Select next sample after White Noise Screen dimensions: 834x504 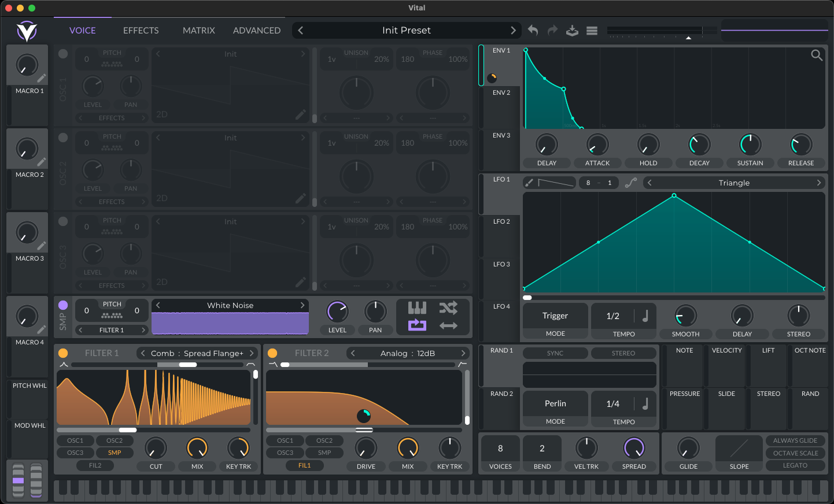(x=302, y=305)
